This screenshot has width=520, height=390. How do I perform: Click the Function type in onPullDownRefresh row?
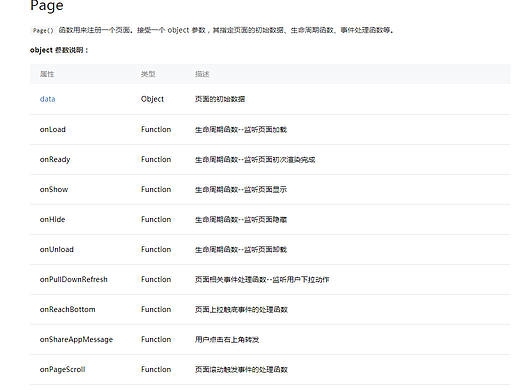tap(156, 279)
